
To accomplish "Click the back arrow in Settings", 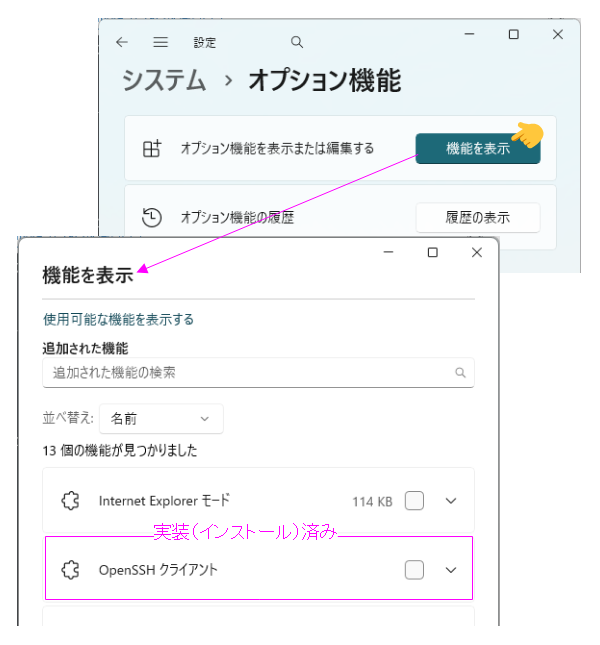I will tap(122, 42).
